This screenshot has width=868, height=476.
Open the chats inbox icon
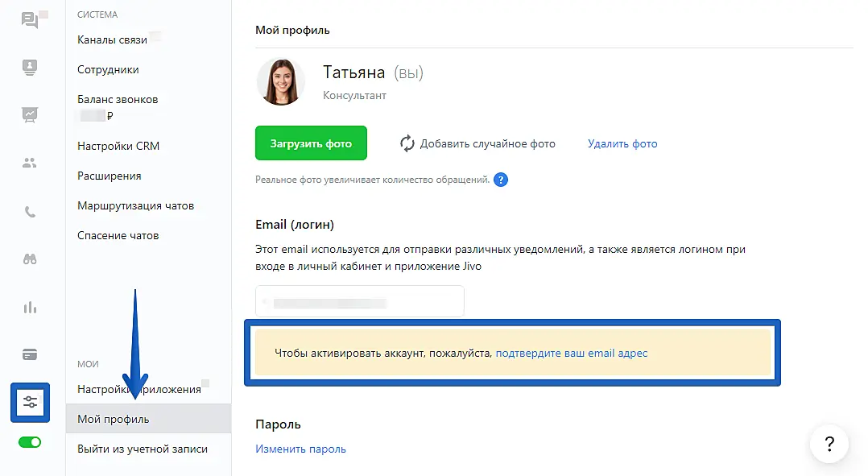30,21
